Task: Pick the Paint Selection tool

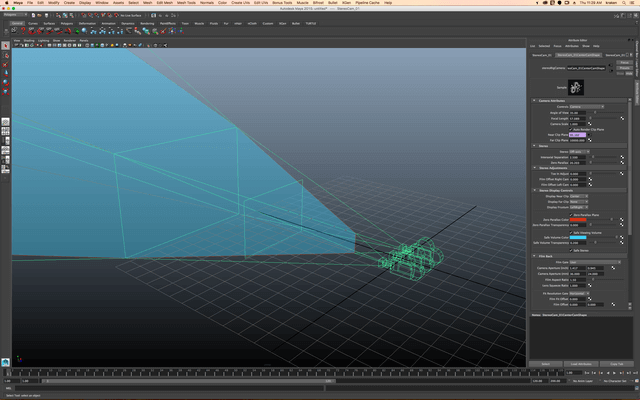Action: pos(5,64)
